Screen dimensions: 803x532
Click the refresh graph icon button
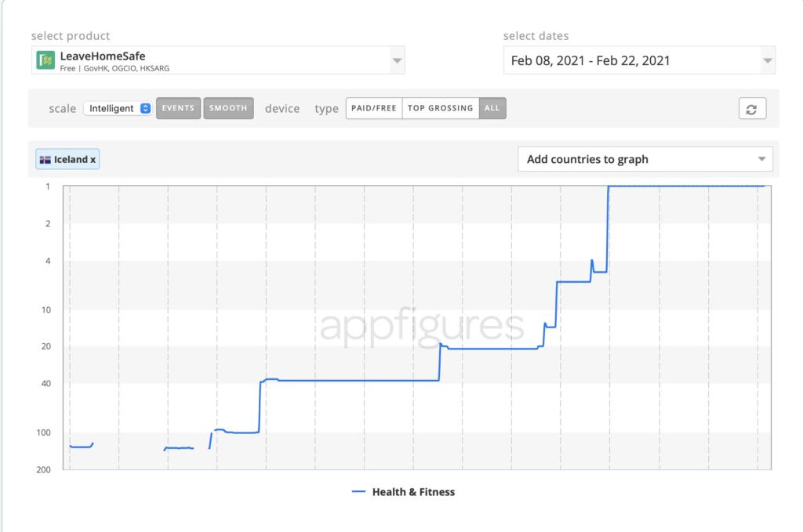pyautogui.click(x=752, y=108)
